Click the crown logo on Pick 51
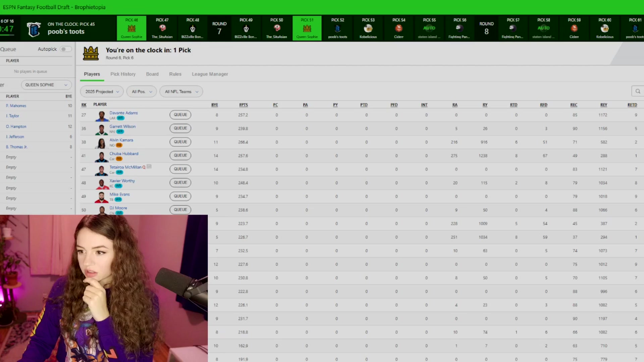Viewport: 644px width, 362px height. click(307, 28)
